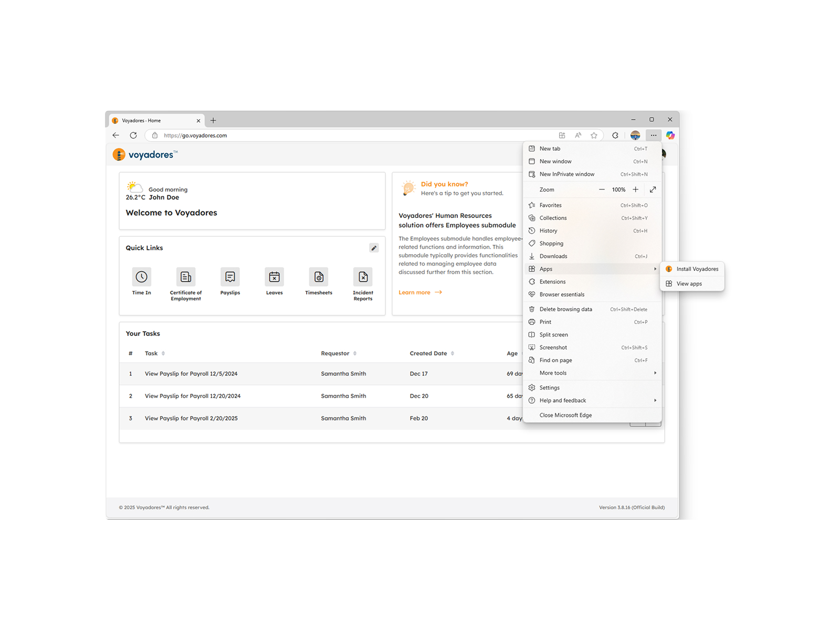840x630 pixels.
Task: Open Browser essentials
Action: (592, 295)
